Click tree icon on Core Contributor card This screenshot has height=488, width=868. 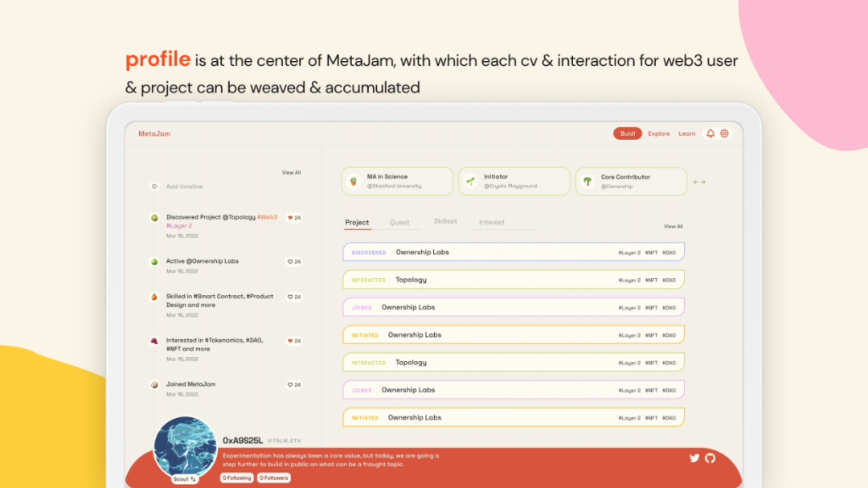click(x=588, y=181)
